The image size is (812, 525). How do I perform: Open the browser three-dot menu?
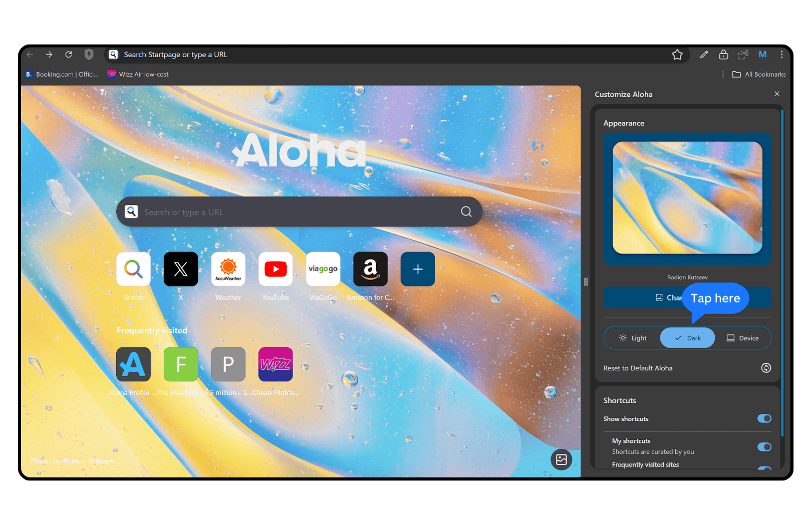click(781, 55)
